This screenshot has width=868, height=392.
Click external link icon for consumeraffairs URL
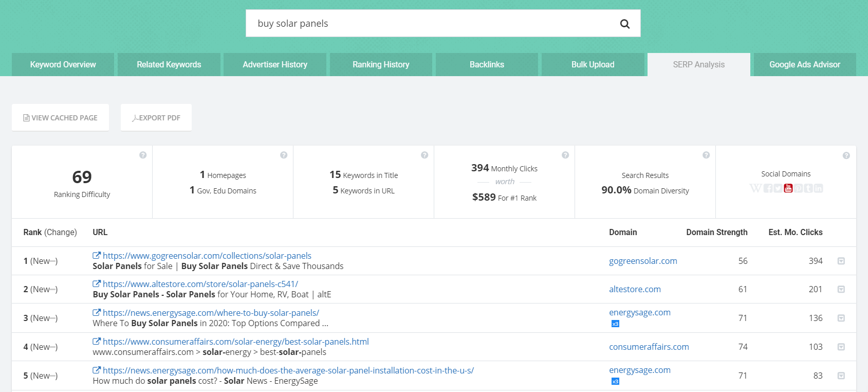point(97,342)
